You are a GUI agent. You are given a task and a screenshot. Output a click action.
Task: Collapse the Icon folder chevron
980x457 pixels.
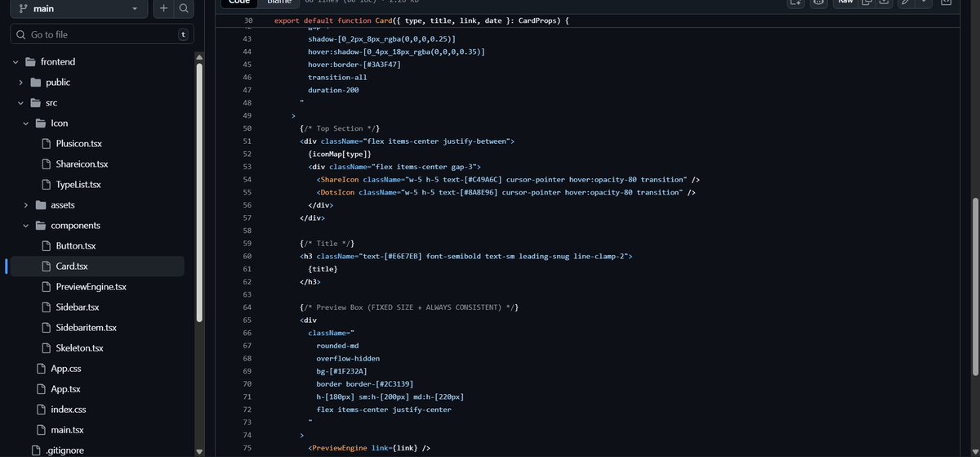[25, 123]
